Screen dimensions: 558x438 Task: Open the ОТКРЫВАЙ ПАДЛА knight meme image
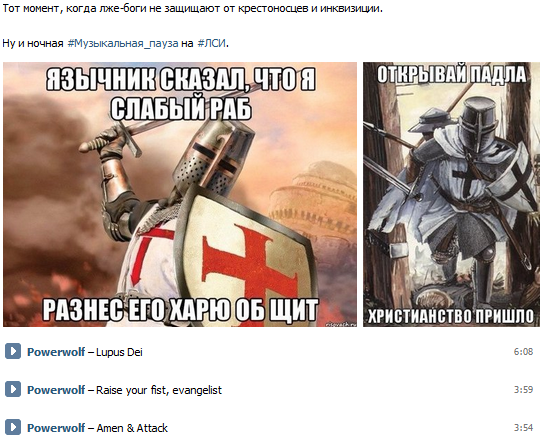(x=451, y=194)
